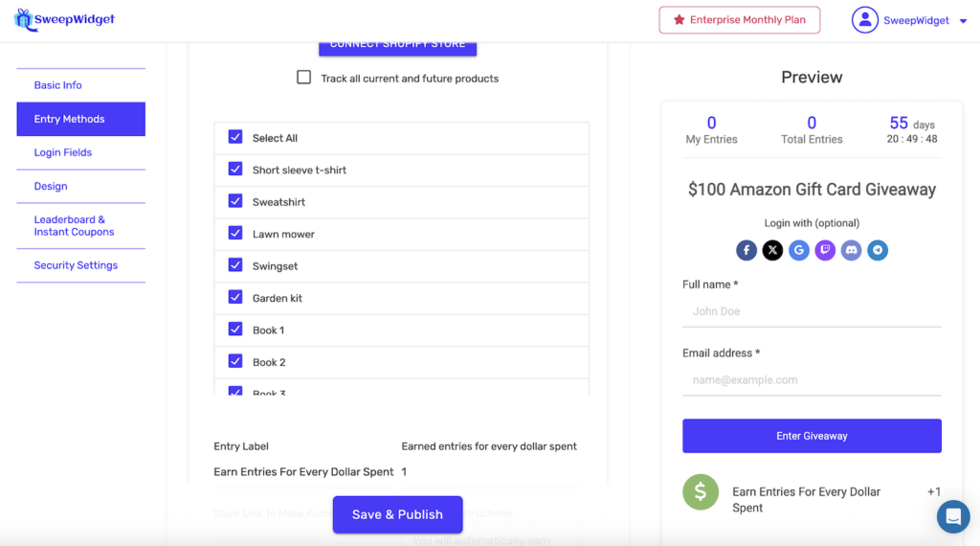Viewport: 980px width, 546px height.
Task: Open the chat support bubble
Action: coord(953,517)
